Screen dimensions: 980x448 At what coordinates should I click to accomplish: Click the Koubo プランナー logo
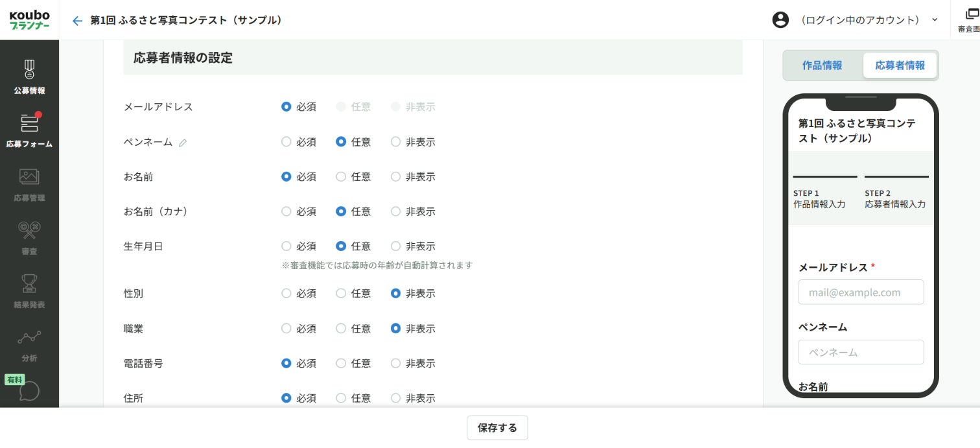tap(29, 20)
